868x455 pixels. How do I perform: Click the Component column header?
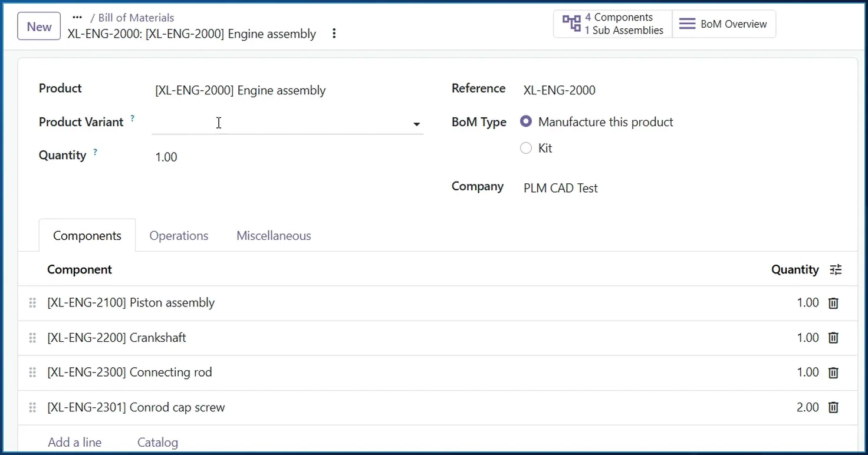pyautogui.click(x=80, y=269)
